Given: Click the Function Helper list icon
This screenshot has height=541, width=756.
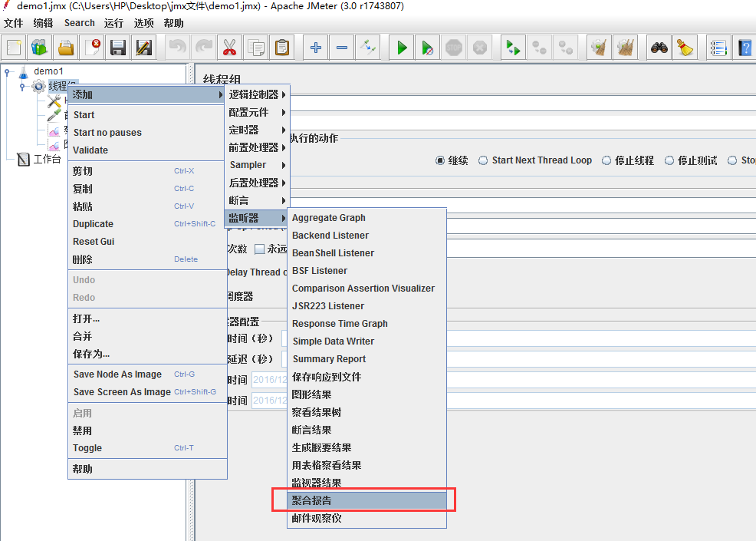Looking at the screenshot, I should pos(718,48).
